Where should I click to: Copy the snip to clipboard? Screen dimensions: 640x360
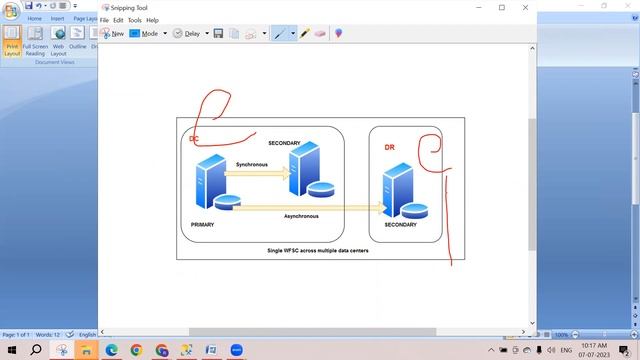pos(234,33)
